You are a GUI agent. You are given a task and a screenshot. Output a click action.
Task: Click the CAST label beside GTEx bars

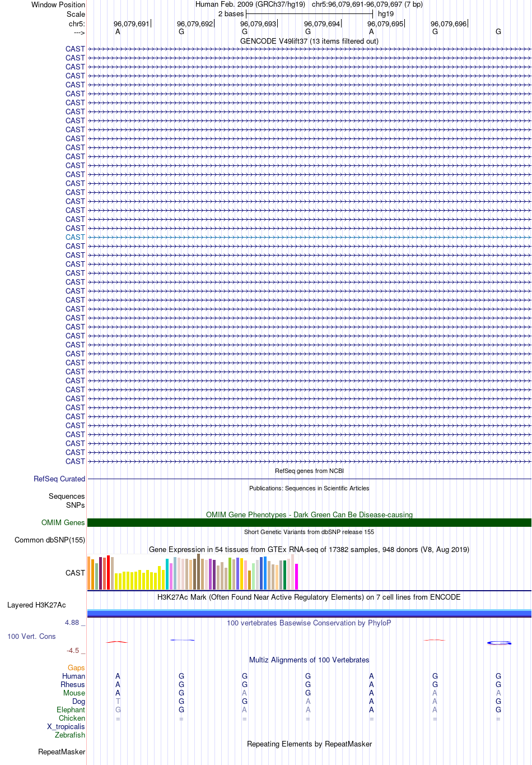[75, 573]
